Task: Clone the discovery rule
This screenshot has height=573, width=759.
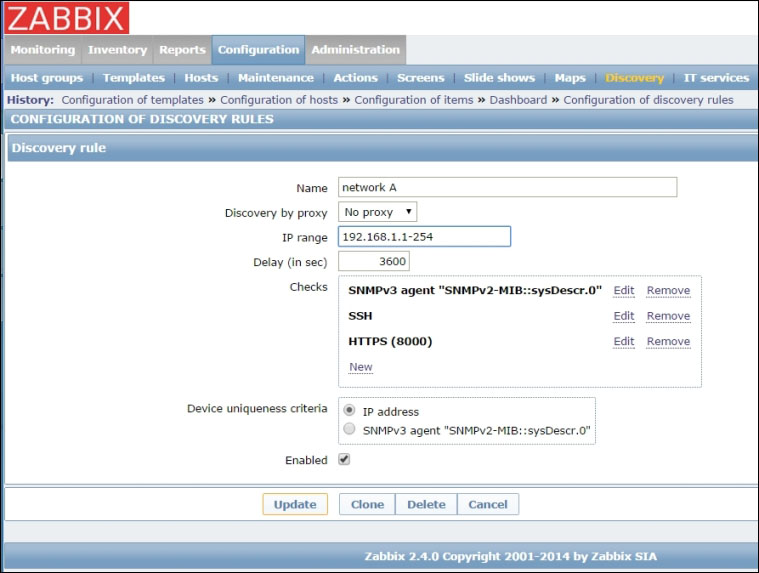Action: point(367,505)
